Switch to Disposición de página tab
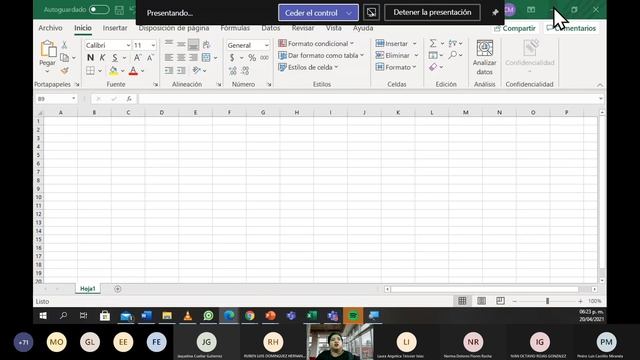 pos(173,28)
